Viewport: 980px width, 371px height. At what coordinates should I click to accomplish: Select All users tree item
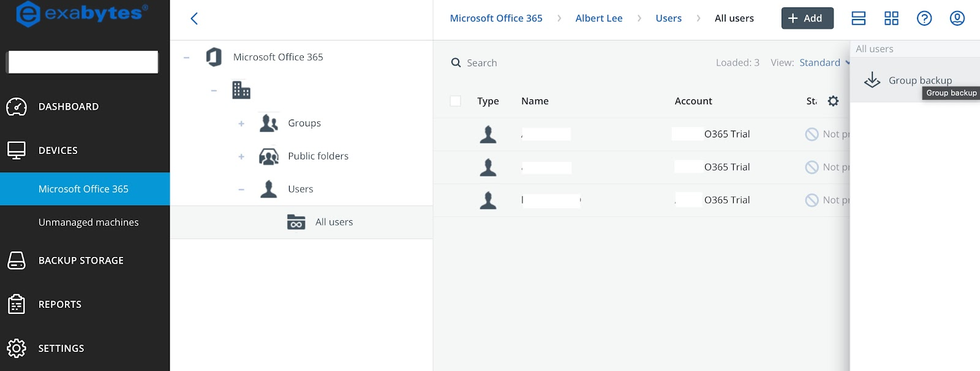point(334,222)
